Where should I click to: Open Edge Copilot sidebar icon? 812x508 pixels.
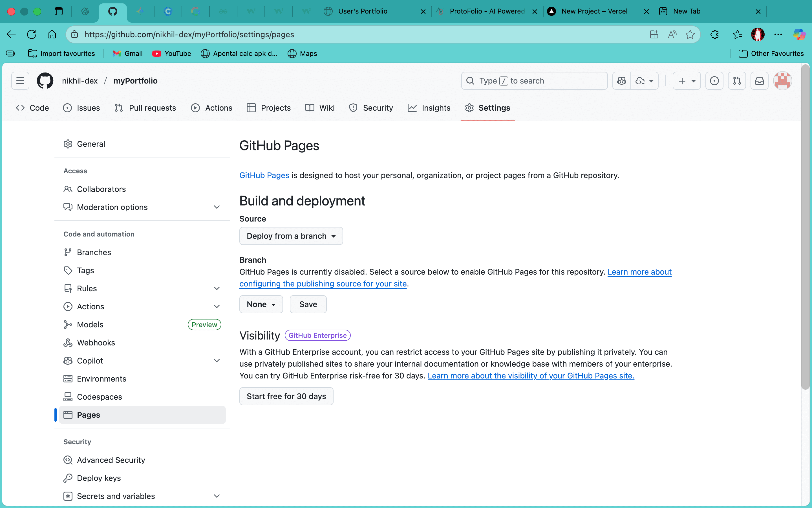click(x=799, y=34)
